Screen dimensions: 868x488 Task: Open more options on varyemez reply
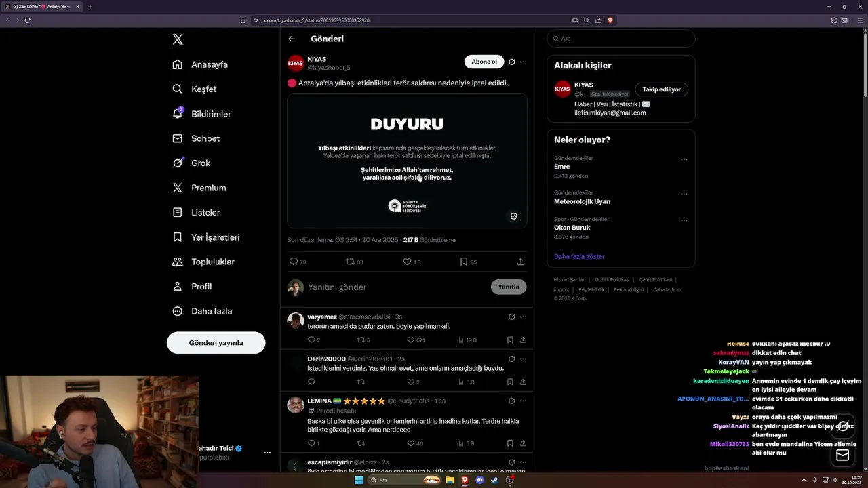523,317
